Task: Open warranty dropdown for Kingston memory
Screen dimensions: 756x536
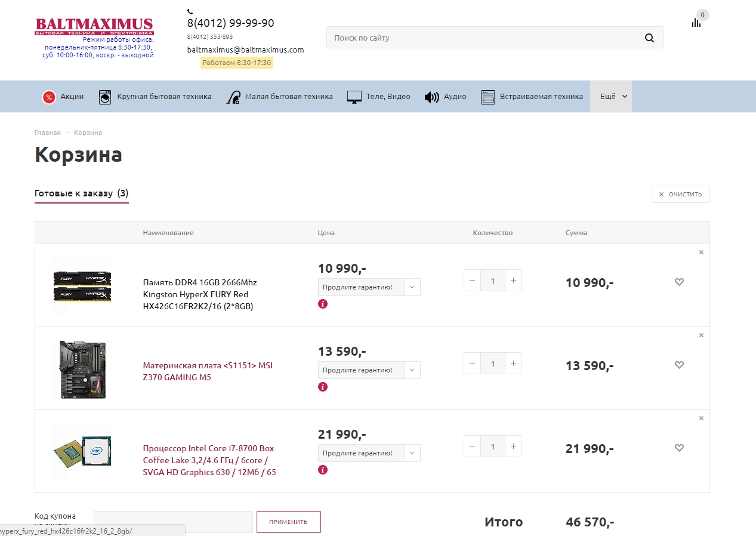Action: (x=369, y=287)
